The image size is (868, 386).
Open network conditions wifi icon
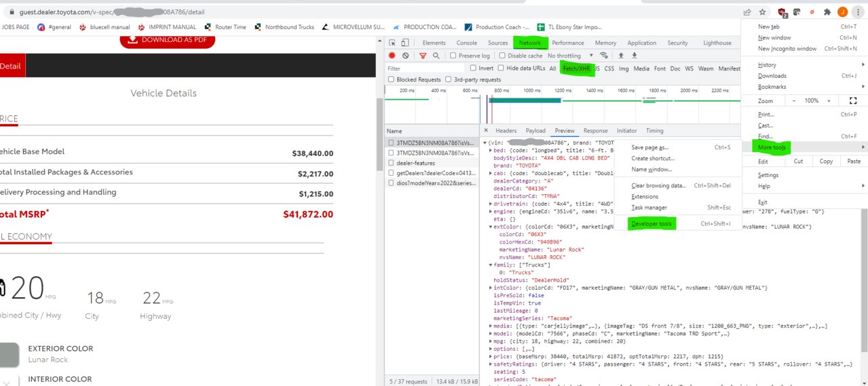coord(604,56)
